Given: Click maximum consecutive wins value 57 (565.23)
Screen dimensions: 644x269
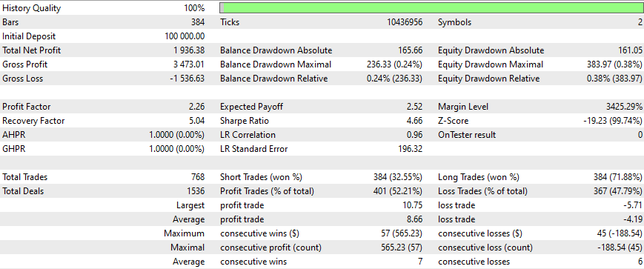Looking at the screenshot, I should point(402,233).
